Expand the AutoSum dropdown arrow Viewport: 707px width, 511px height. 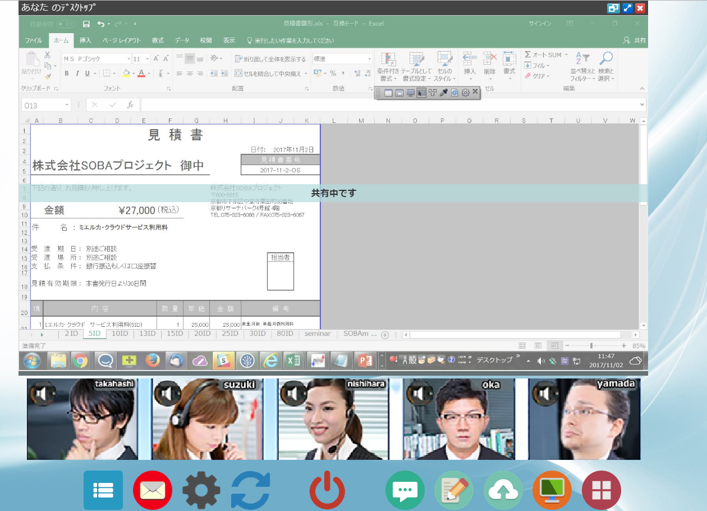(x=566, y=55)
